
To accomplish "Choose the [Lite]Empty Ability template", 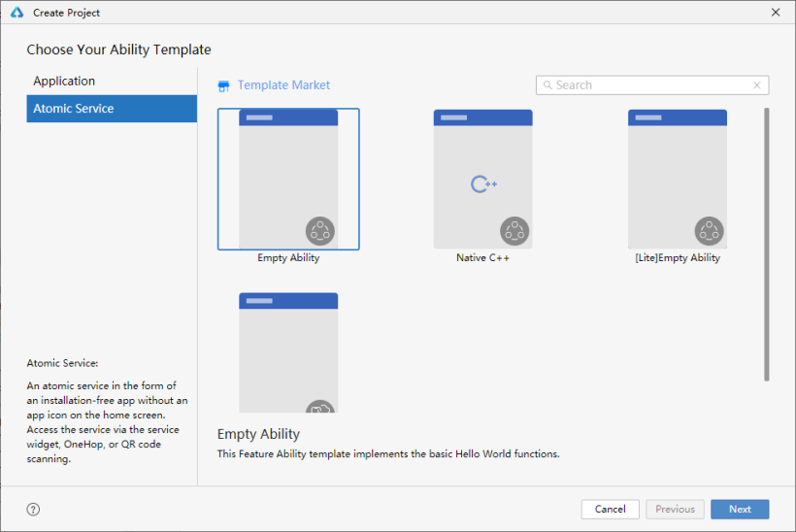I will tap(678, 180).
